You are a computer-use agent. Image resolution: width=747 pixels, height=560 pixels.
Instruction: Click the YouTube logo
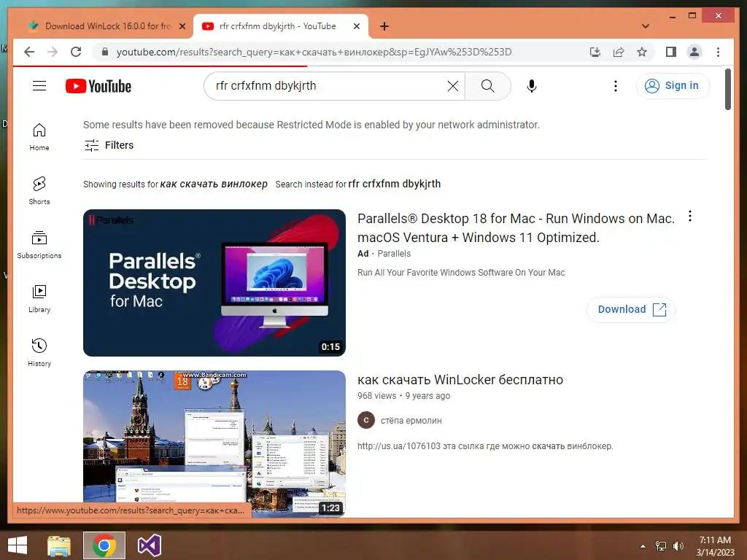point(98,86)
